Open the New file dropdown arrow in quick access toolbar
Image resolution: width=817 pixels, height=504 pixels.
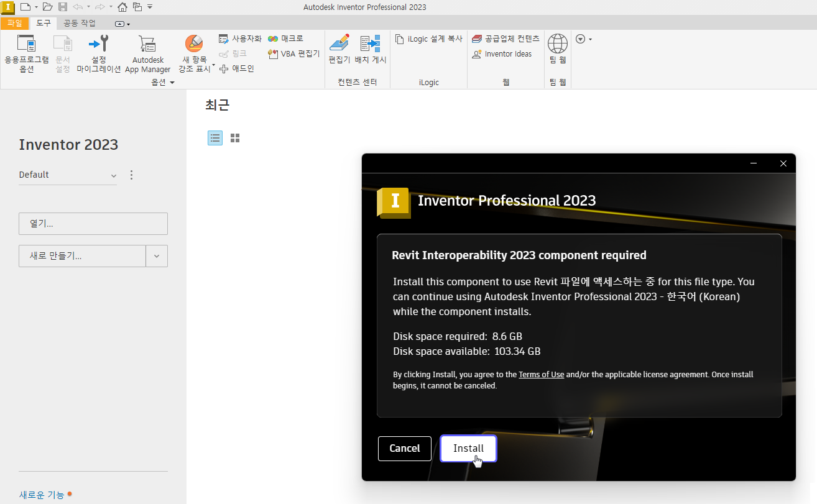pyautogui.click(x=36, y=7)
